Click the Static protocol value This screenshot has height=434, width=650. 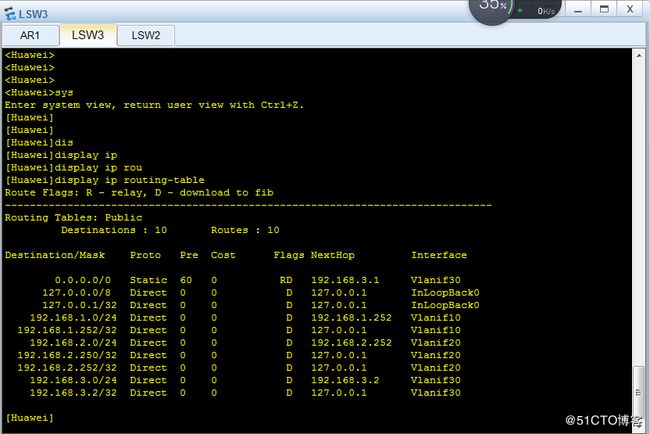[148, 280]
